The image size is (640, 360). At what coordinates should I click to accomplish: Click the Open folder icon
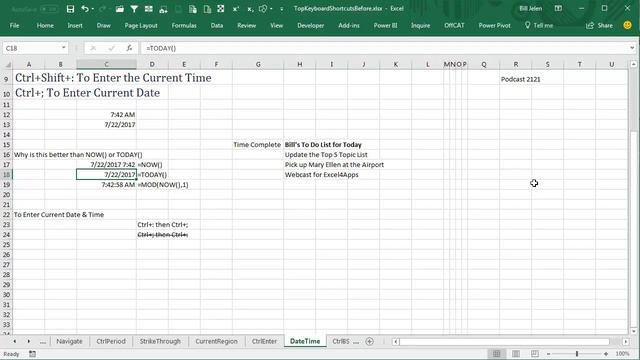(120, 9)
